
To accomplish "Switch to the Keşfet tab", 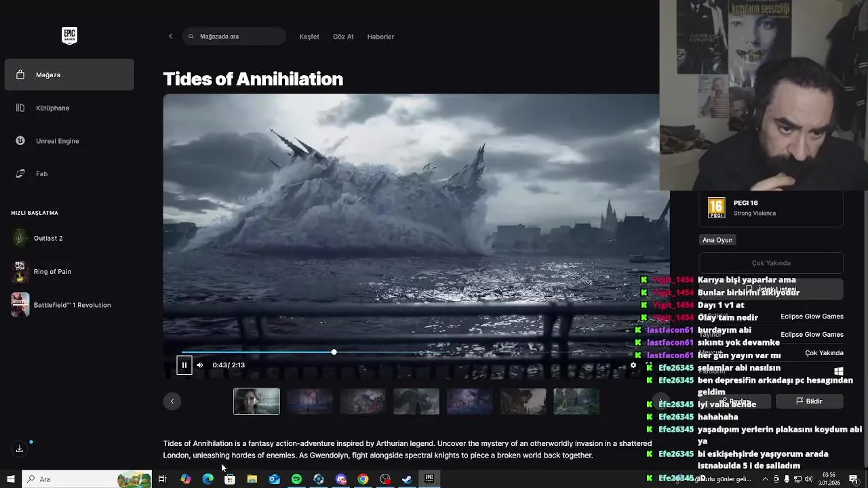I will pos(309,37).
